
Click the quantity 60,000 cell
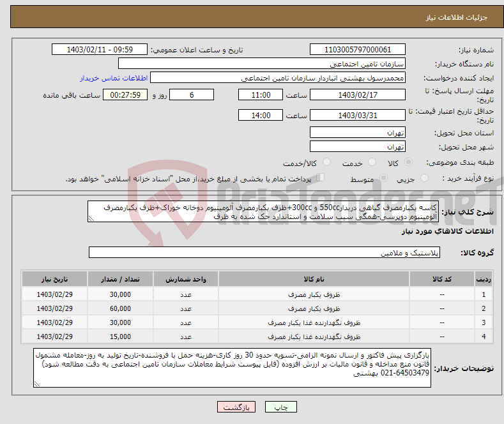(x=120, y=308)
